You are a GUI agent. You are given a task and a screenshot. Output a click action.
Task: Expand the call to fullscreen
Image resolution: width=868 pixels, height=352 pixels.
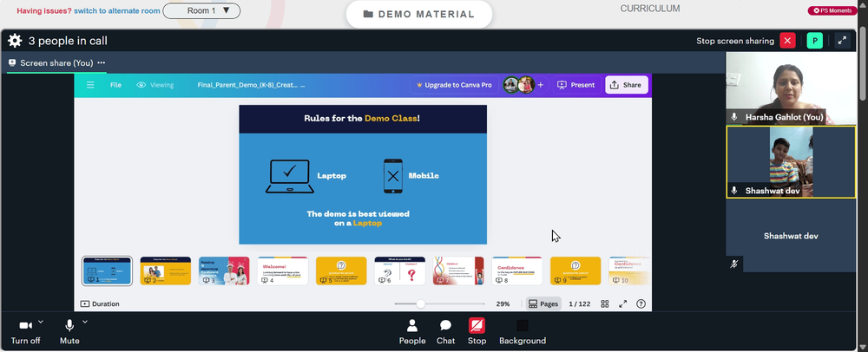[842, 41]
